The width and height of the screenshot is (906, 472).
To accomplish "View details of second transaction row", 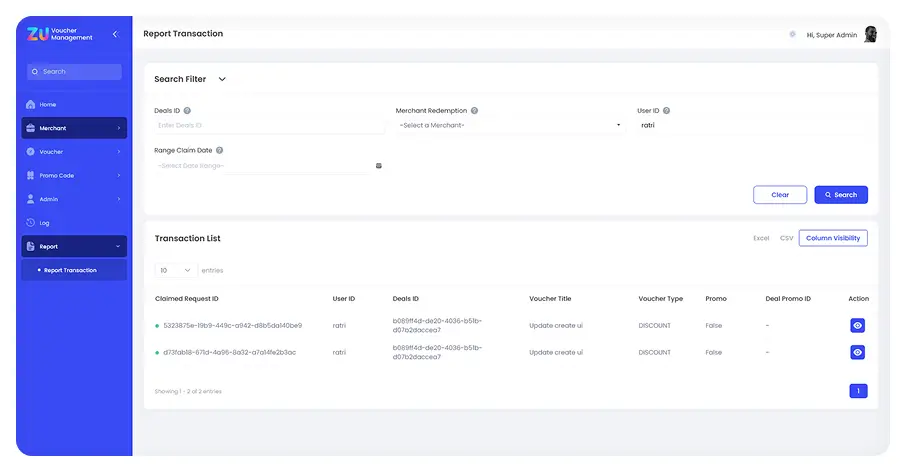I will 857,352.
